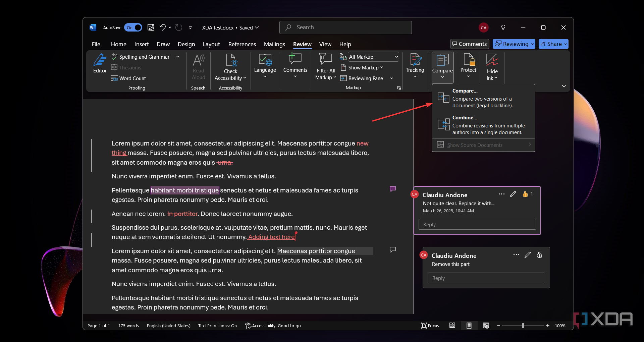The width and height of the screenshot is (644, 342).
Task: Click Text Predictions: On status
Action: click(217, 326)
